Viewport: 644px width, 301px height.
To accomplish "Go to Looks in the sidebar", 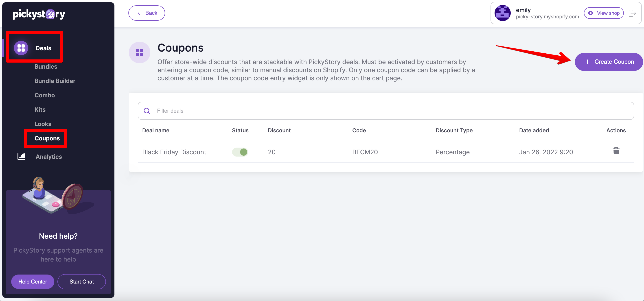I will 43,124.
